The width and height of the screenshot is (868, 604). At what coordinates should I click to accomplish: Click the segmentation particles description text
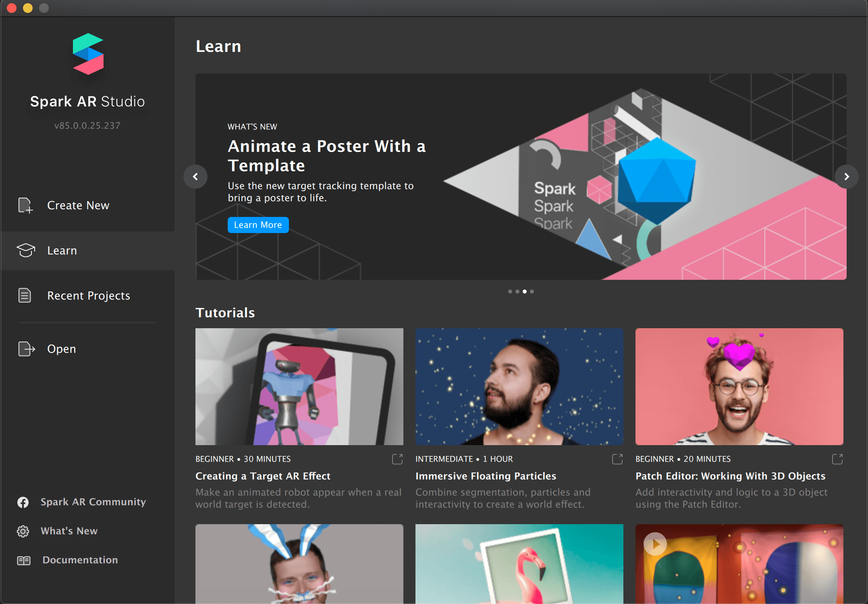503,498
